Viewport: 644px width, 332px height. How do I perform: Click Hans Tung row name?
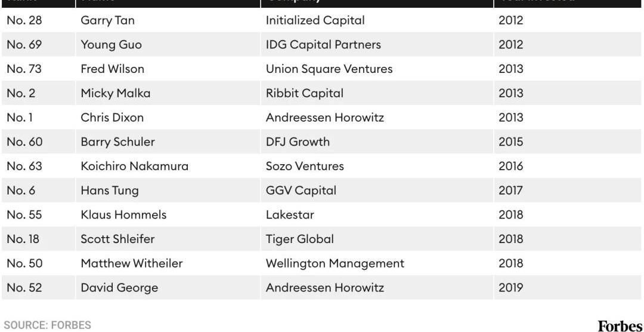[109, 190]
